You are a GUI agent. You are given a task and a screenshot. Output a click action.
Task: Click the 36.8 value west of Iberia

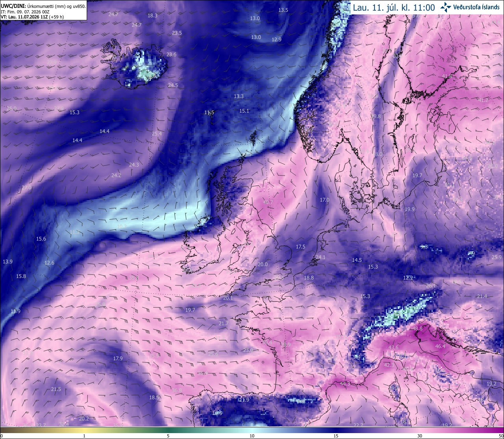pyautogui.click(x=177, y=391)
